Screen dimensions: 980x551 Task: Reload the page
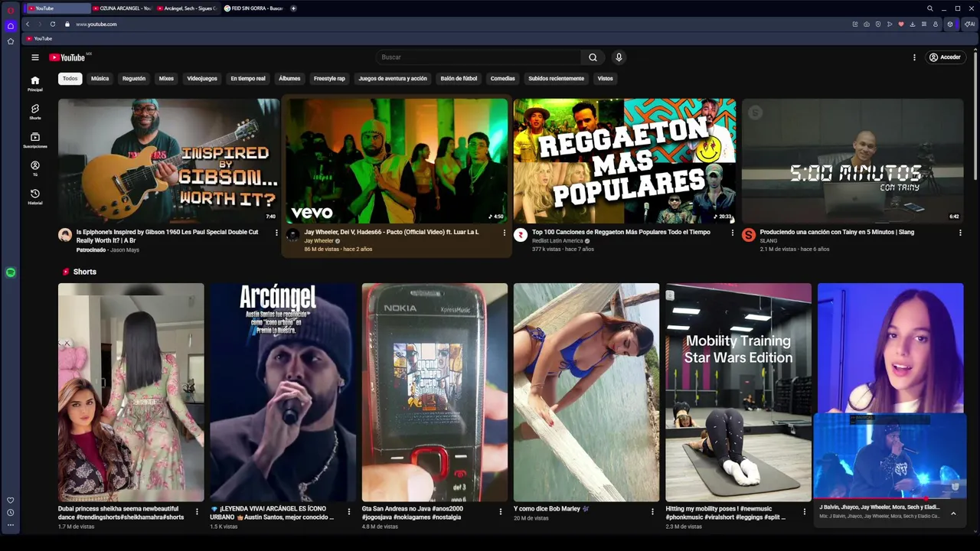tap(53, 24)
